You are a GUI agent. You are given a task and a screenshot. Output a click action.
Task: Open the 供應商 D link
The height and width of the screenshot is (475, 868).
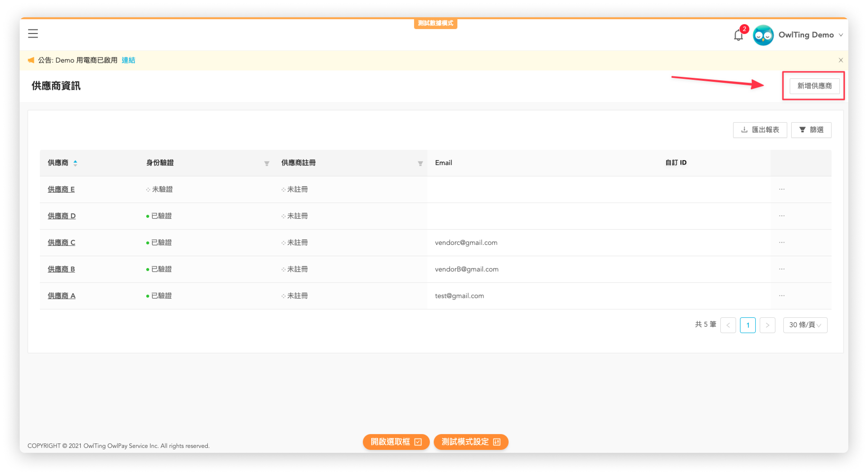coord(62,216)
